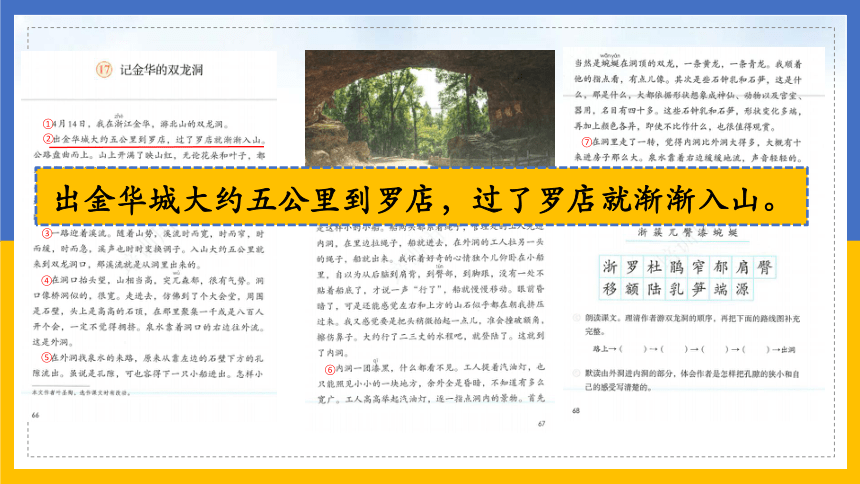
Task: Click the red paragraph marker ⑥
Action: (x=330, y=369)
